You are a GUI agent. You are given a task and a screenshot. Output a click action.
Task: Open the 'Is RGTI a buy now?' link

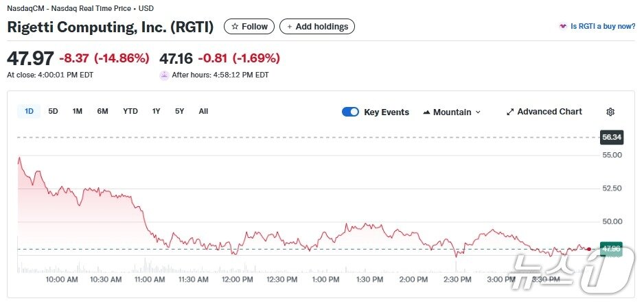(x=603, y=27)
